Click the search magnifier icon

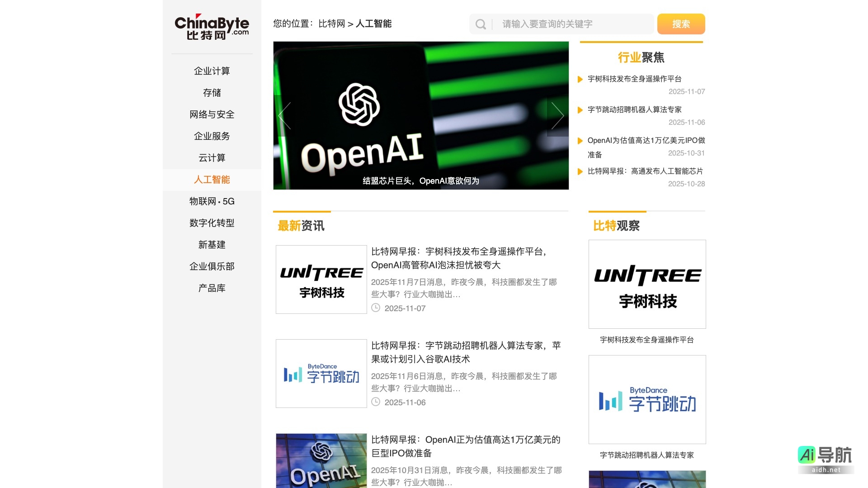[481, 24]
